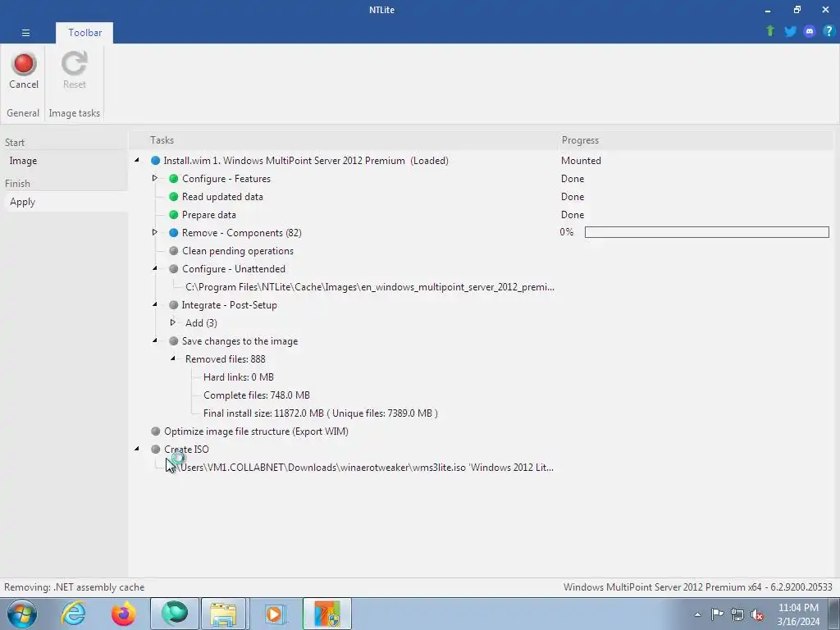Select Hard links: 0 MB row
Viewport: 840px width, 630px height.
pyautogui.click(x=239, y=377)
